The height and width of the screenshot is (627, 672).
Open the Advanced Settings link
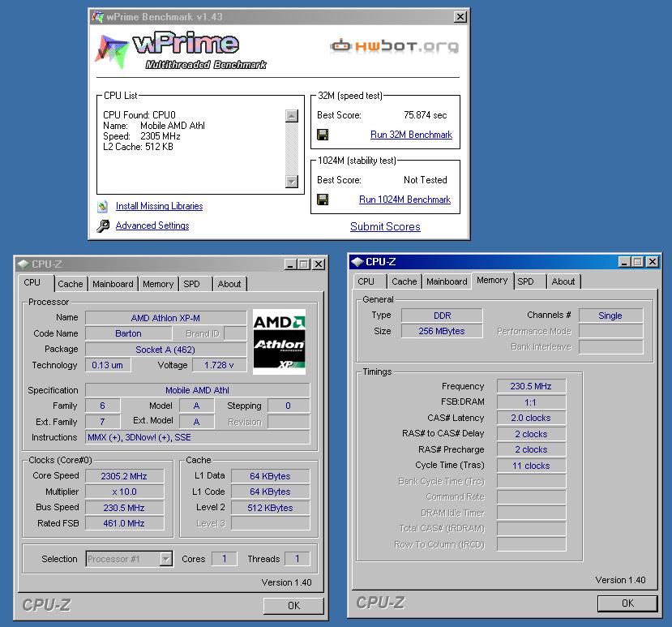[x=152, y=225]
